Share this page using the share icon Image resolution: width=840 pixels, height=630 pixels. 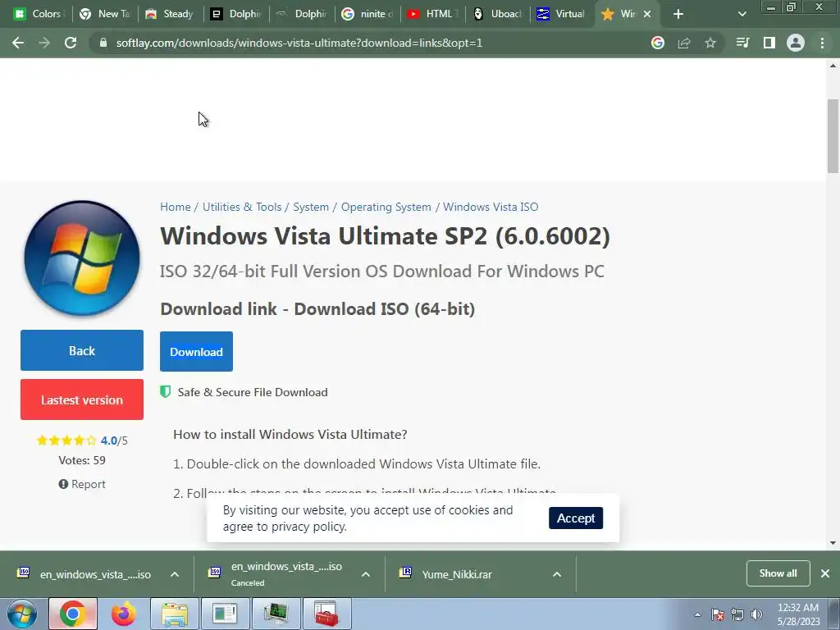pyautogui.click(x=684, y=43)
